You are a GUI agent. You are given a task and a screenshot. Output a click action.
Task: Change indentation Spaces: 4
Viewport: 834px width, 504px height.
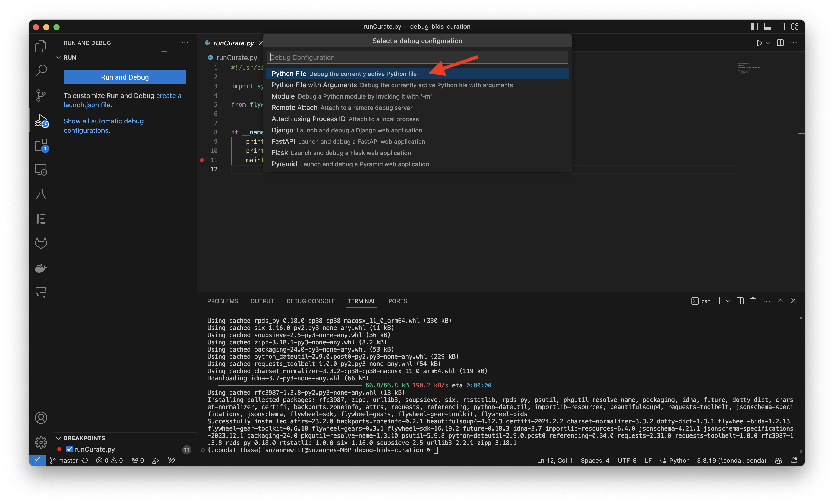pos(595,460)
